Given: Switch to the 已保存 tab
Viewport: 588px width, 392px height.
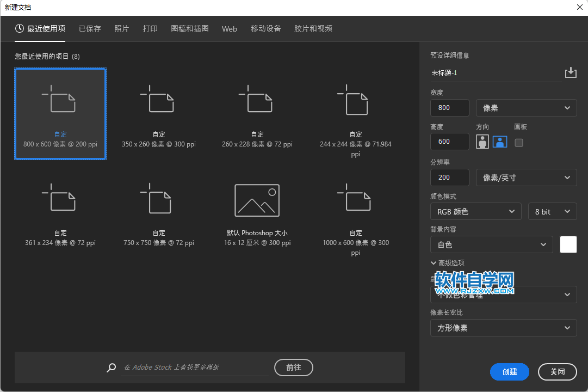Looking at the screenshot, I should pyautogui.click(x=90, y=28).
